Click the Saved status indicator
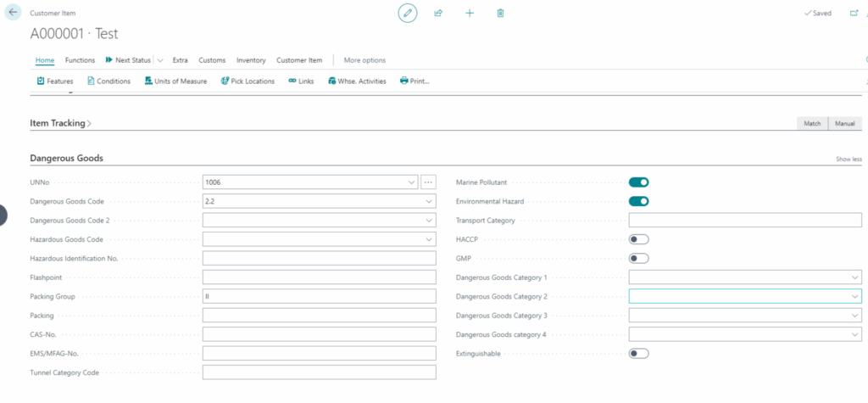The width and height of the screenshot is (868, 403). pyautogui.click(x=818, y=13)
